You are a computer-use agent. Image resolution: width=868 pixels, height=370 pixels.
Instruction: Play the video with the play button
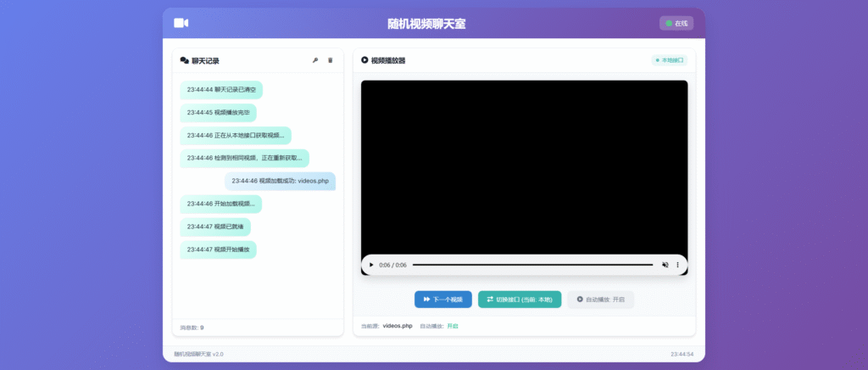(371, 265)
